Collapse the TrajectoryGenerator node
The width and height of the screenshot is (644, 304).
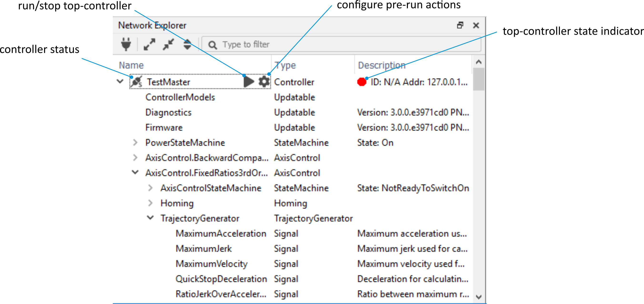tap(150, 218)
